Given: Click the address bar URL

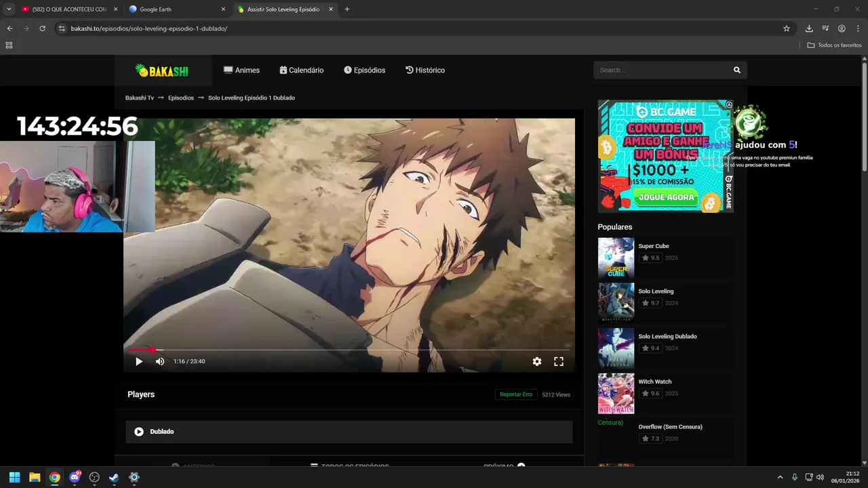Looking at the screenshot, I should [149, 28].
